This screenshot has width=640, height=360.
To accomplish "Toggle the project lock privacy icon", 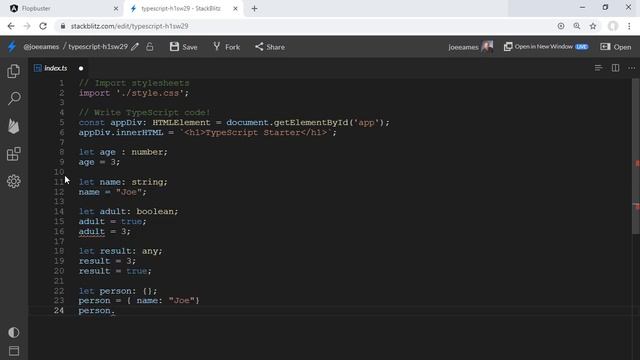I will tap(150, 47).
